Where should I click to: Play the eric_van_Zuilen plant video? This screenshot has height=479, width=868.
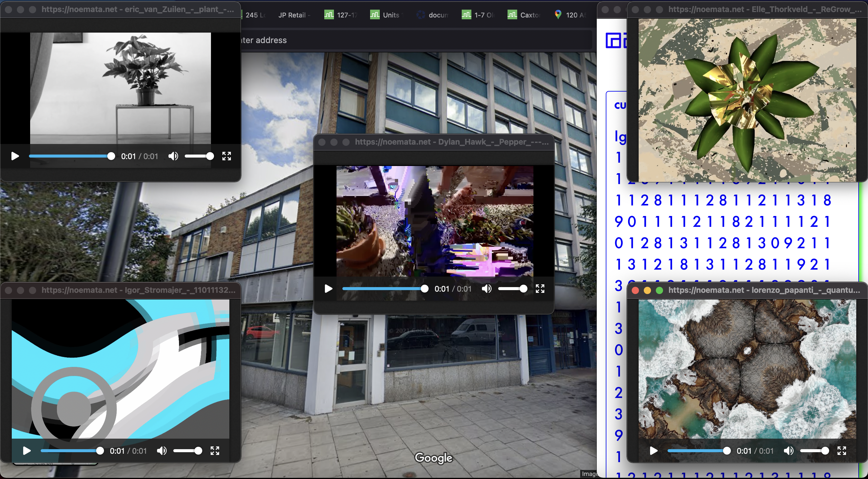(15, 156)
